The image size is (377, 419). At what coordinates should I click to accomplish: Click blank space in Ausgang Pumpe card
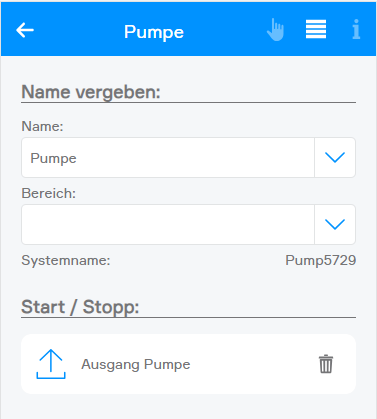253,364
